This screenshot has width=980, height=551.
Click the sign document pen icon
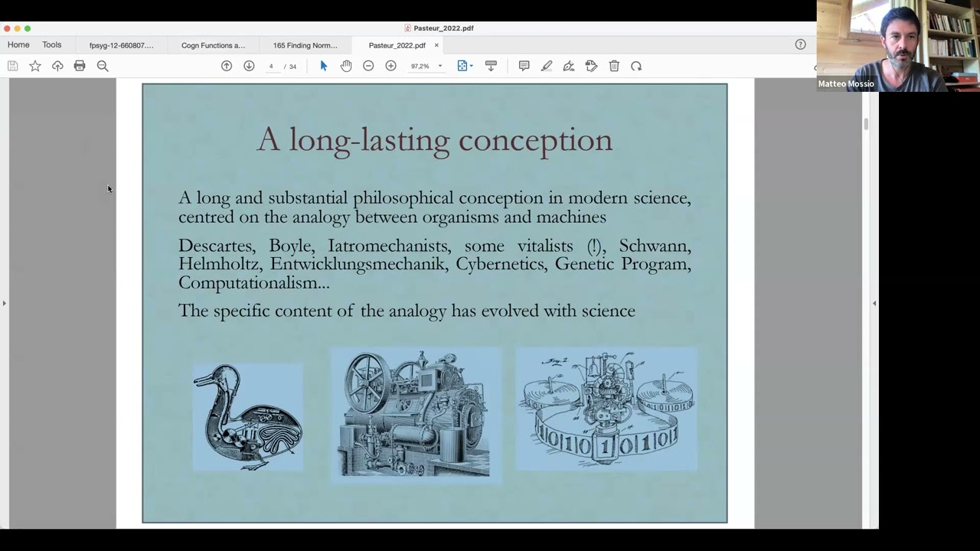click(569, 67)
